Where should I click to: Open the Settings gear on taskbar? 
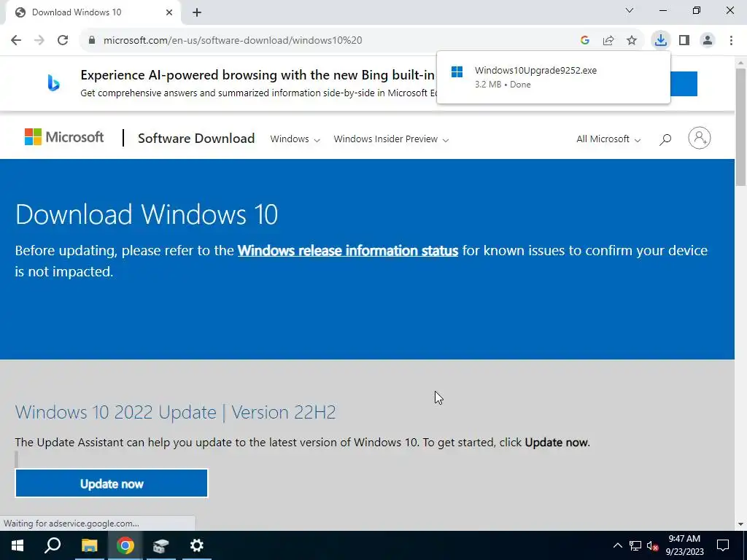point(196,545)
